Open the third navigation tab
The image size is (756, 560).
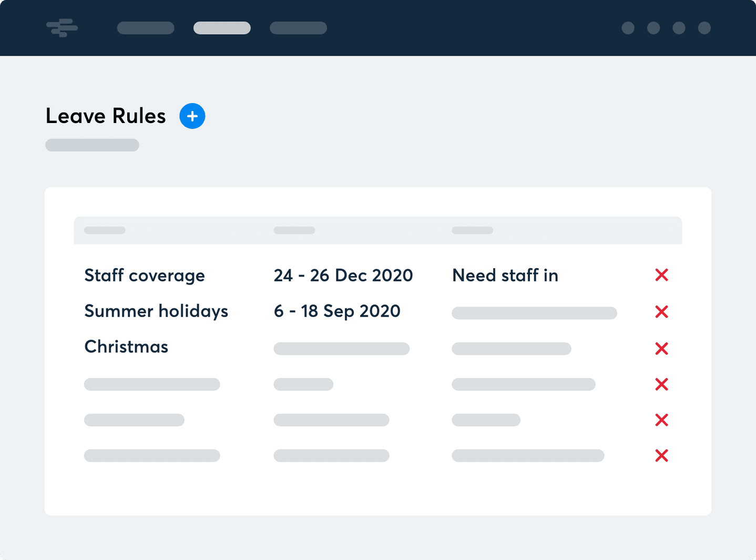click(298, 28)
